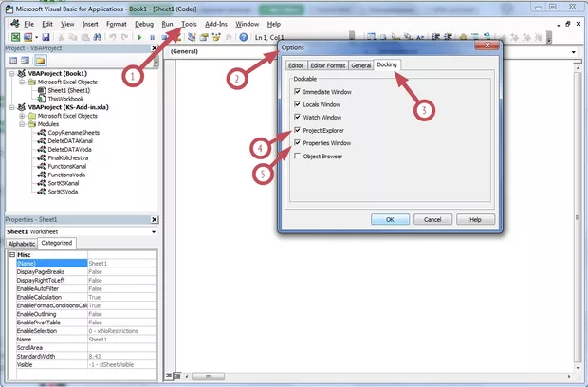Viewport: 588px width, 387px height.
Task: Save the workbook with the floppy disk icon
Action: (x=46, y=37)
